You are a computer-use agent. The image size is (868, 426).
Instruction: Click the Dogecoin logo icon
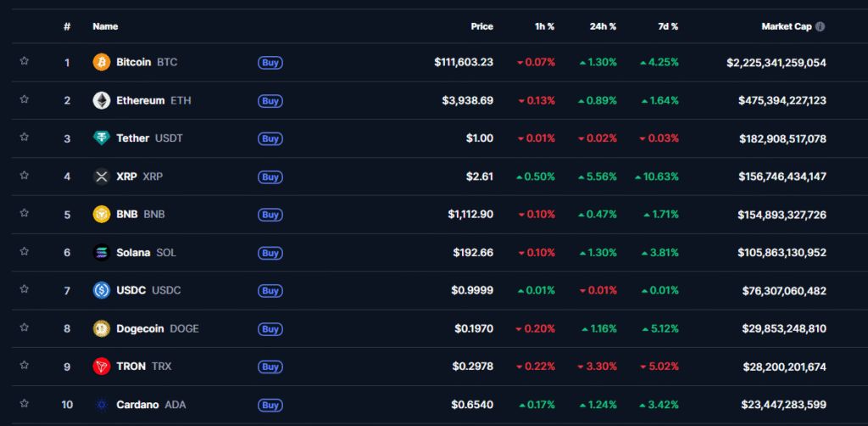coord(102,328)
